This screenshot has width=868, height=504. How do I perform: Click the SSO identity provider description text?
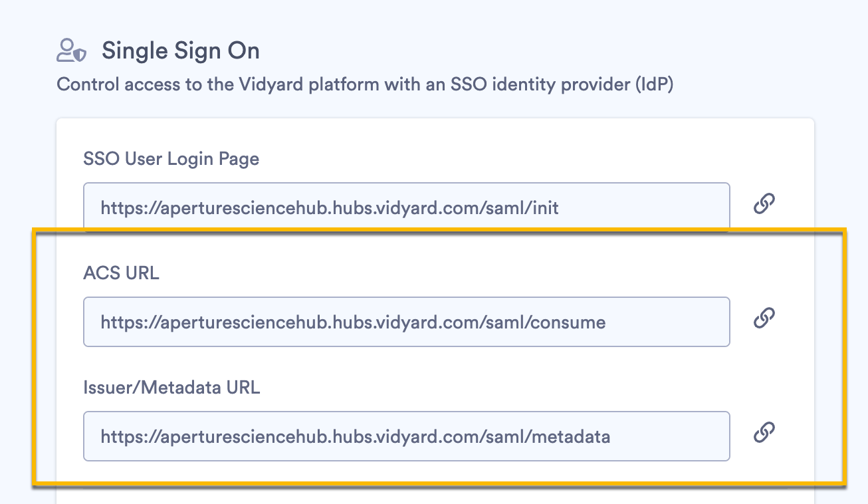point(366,84)
